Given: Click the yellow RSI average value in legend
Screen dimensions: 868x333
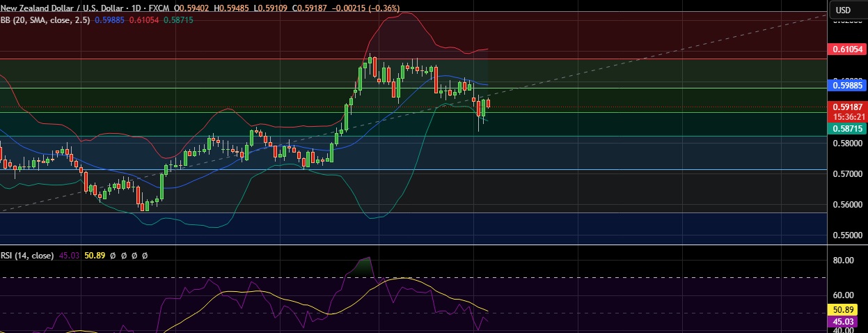Looking at the screenshot, I should [95, 256].
